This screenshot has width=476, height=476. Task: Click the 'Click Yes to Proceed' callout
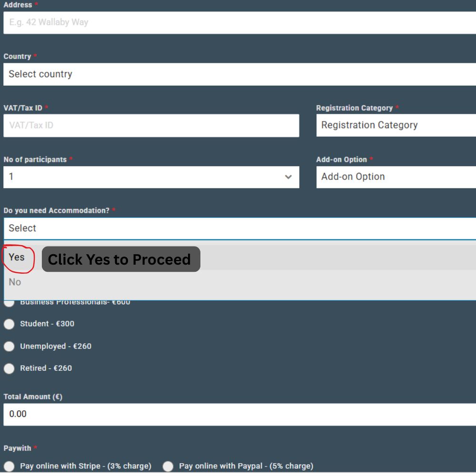(x=121, y=259)
